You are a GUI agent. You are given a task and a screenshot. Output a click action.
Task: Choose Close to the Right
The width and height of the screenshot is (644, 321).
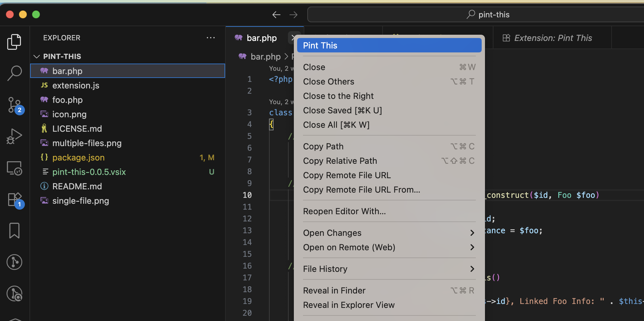tap(389, 96)
